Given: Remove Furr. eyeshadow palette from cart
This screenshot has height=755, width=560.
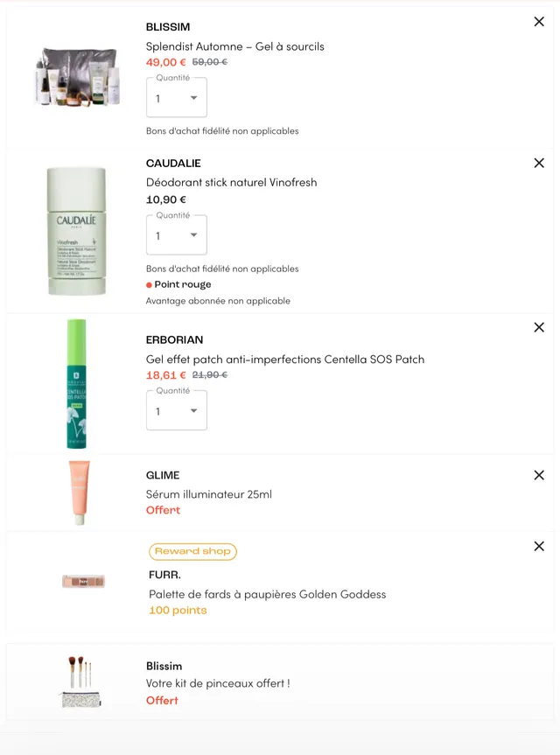Looking at the screenshot, I should [539, 546].
